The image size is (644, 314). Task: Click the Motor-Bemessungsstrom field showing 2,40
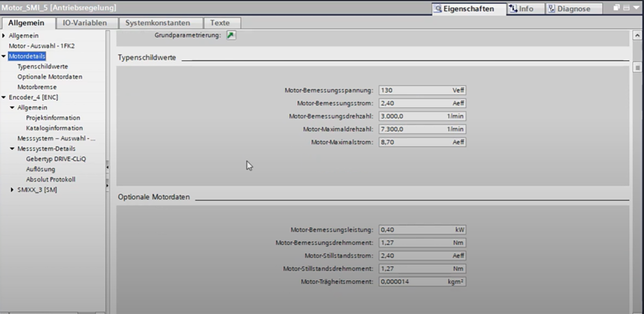click(422, 103)
